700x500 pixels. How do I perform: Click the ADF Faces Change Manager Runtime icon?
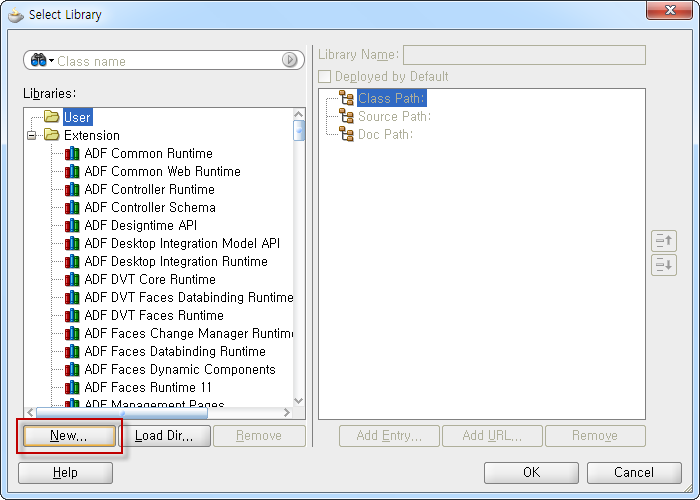tap(72, 333)
